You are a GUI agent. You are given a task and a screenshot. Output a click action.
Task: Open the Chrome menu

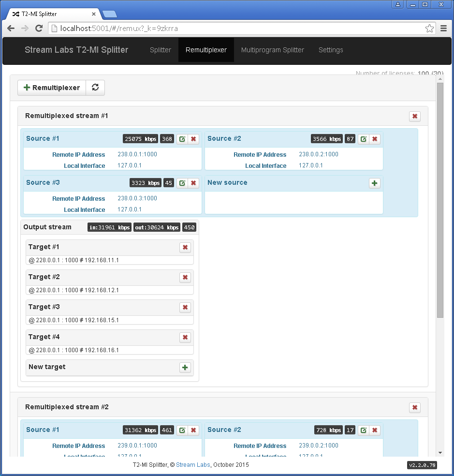(444, 29)
